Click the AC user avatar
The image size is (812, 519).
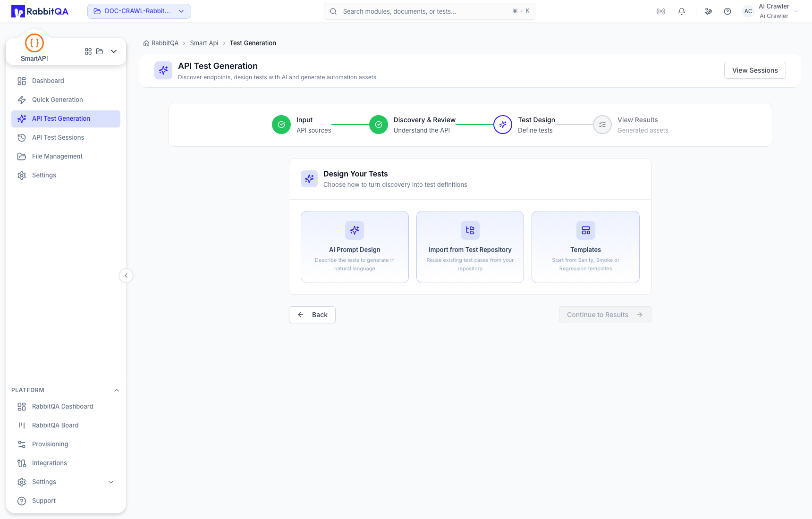tap(748, 11)
